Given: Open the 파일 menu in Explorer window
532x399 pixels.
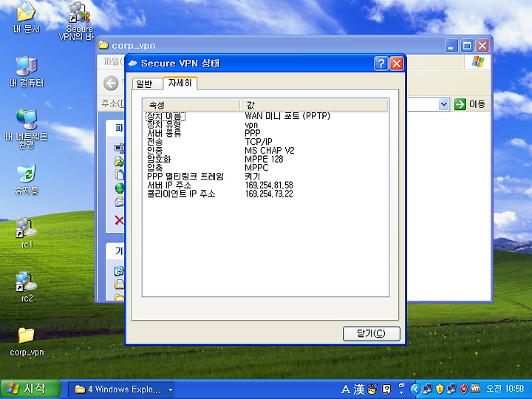Looking at the screenshot, I should (113, 61).
